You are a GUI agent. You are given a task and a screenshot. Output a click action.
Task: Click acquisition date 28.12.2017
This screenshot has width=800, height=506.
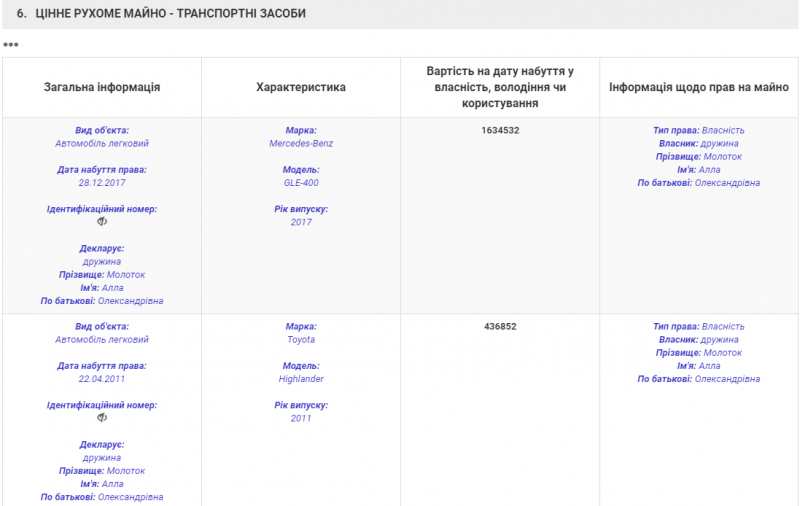tap(102, 183)
